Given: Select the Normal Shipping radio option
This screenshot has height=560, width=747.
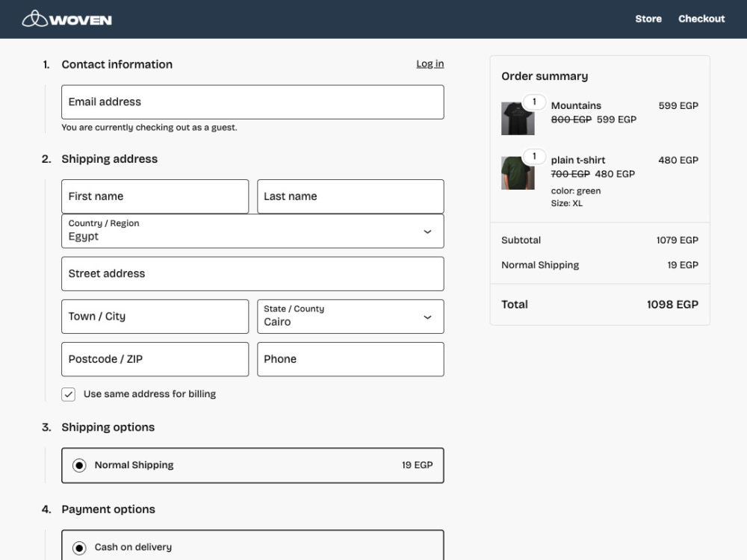Looking at the screenshot, I should [x=79, y=465].
